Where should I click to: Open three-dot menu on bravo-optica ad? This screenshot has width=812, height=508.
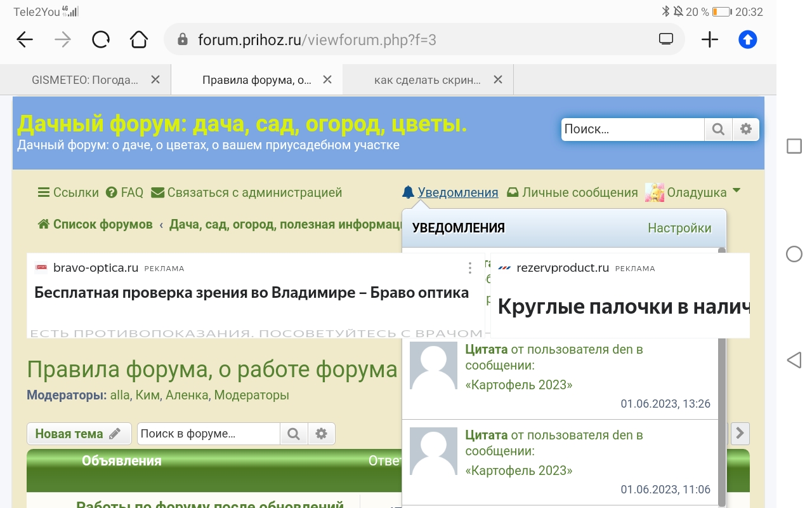click(x=469, y=268)
